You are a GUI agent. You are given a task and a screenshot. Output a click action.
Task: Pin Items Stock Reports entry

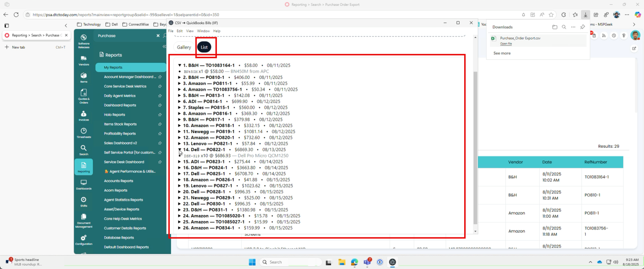pyautogui.click(x=160, y=124)
